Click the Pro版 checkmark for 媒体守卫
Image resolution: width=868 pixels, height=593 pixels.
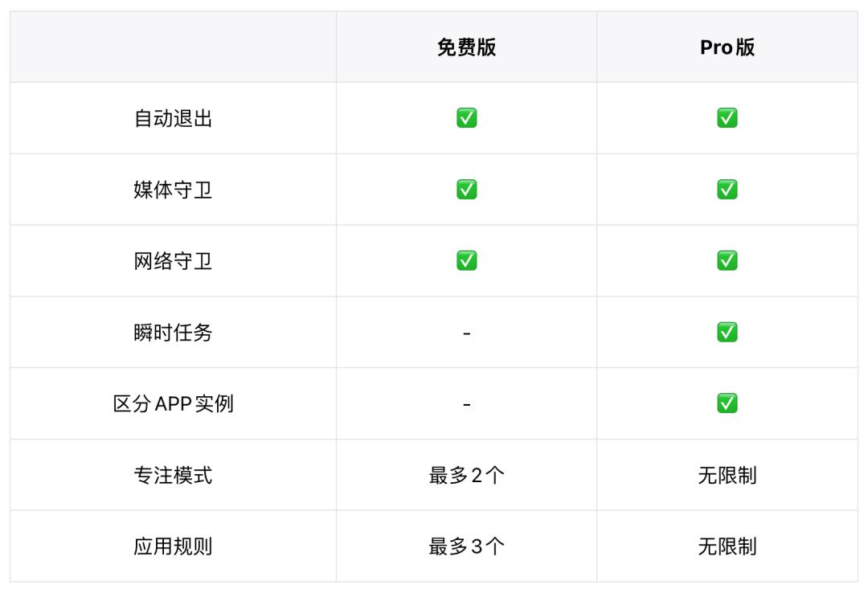727,190
